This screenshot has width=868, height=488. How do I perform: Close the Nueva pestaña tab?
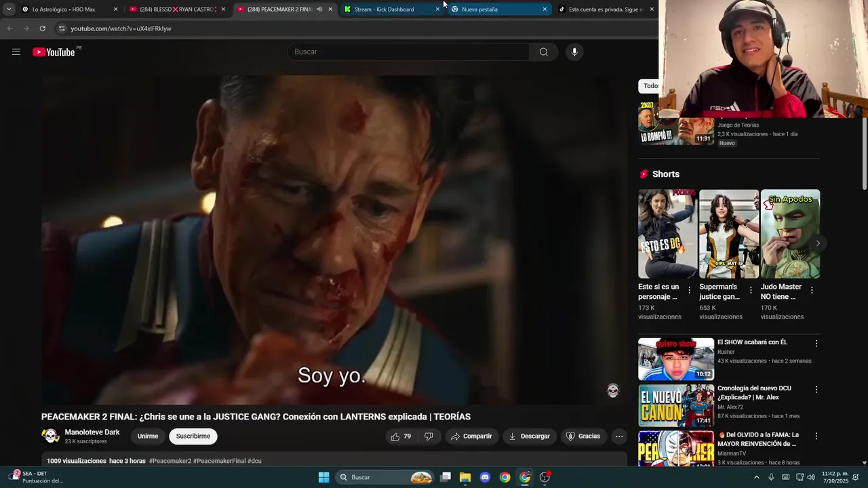pyautogui.click(x=545, y=9)
